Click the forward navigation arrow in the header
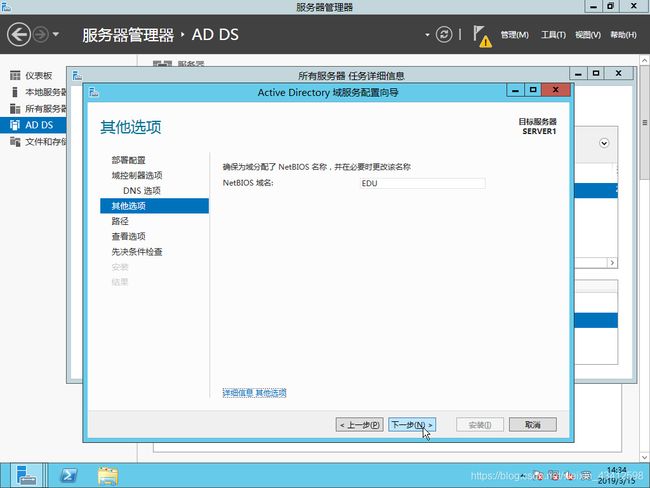 pyautogui.click(x=41, y=34)
